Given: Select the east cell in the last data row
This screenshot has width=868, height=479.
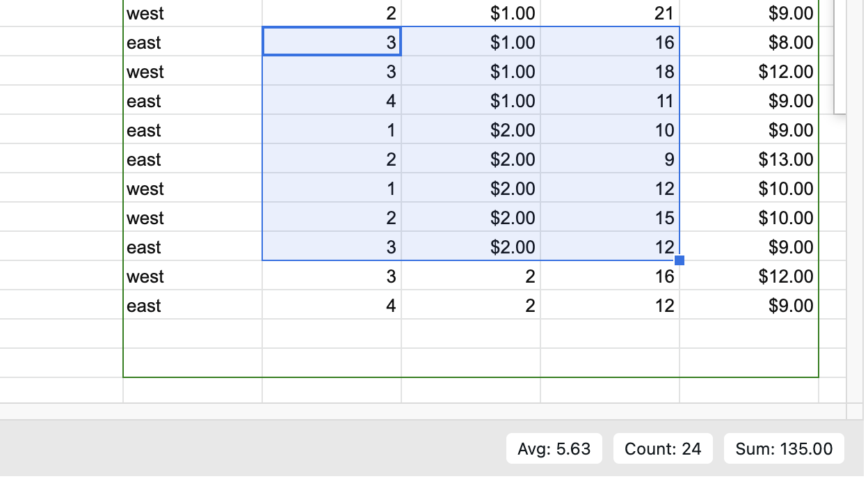Looking at the screenshot, I should pyautogui.click(x=193, y=306).
